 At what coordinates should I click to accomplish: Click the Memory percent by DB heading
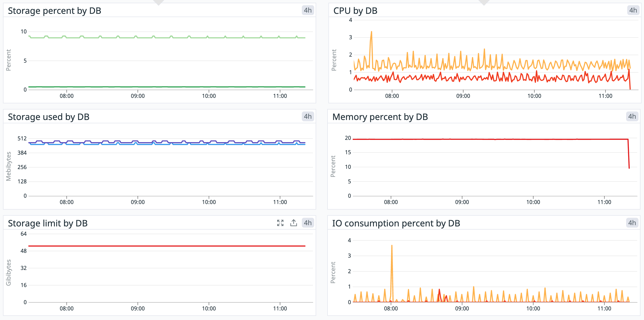pos(380,116)
